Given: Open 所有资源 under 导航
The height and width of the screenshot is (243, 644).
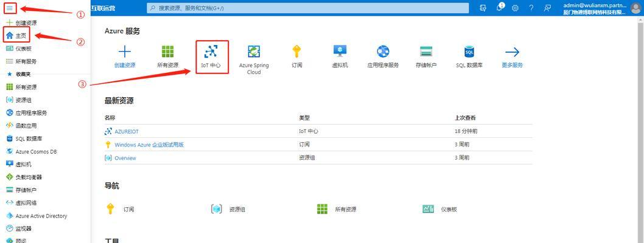Looking at the screenshot, I should pyautogui.click(x=337, y=209).
